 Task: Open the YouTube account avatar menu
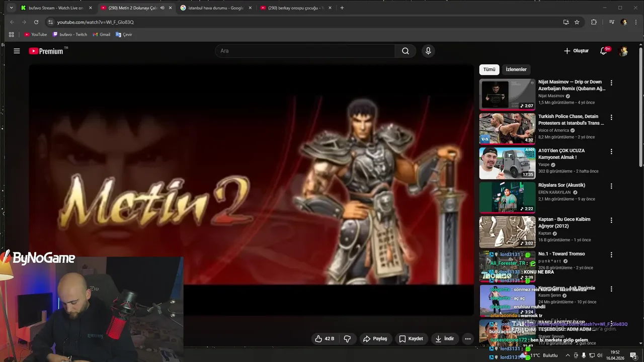point(623,51)
